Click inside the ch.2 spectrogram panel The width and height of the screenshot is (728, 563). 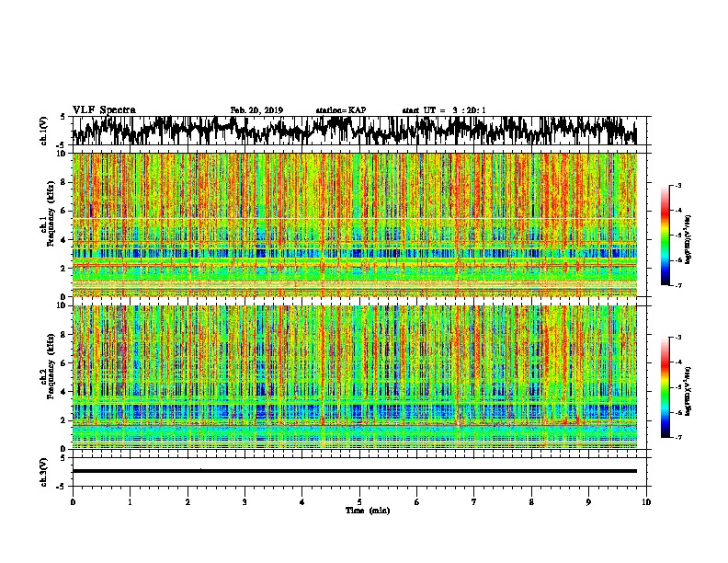click(354, 377)
